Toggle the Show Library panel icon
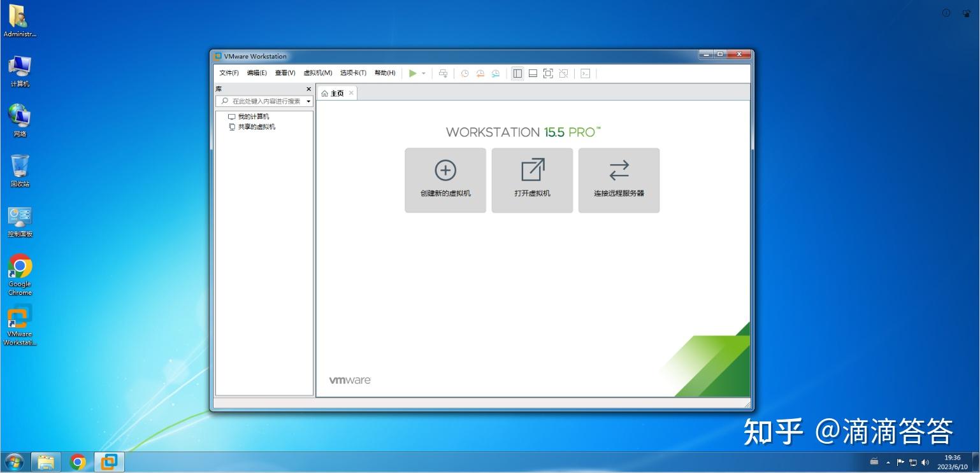Viewport: 980px width, 473px height. [x=517, y=73]
